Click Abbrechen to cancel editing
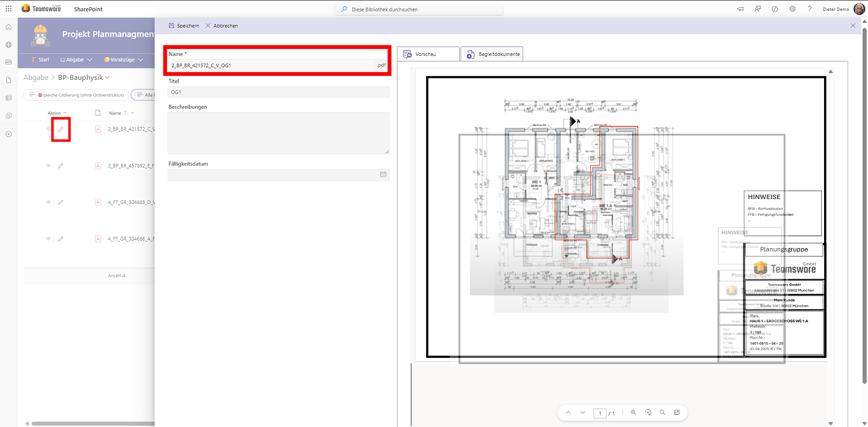 [222, 26]
